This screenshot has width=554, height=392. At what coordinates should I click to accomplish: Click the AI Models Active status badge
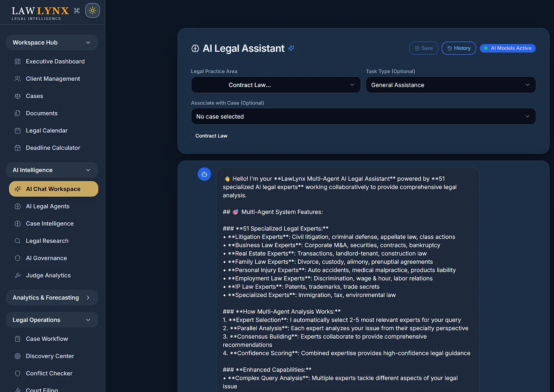pos(508,48)
